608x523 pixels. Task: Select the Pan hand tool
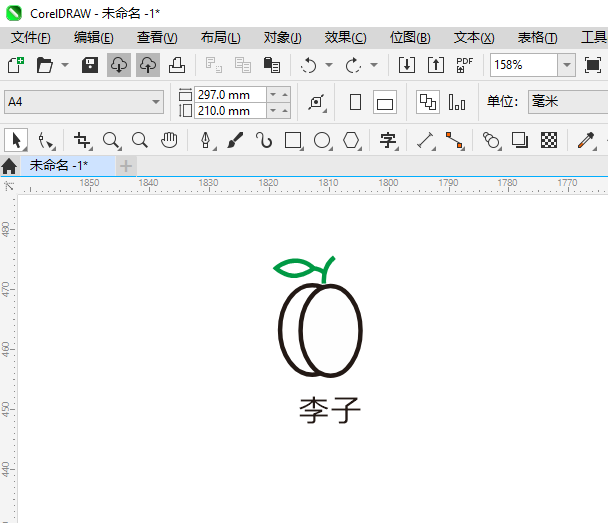tap(169, 140)
